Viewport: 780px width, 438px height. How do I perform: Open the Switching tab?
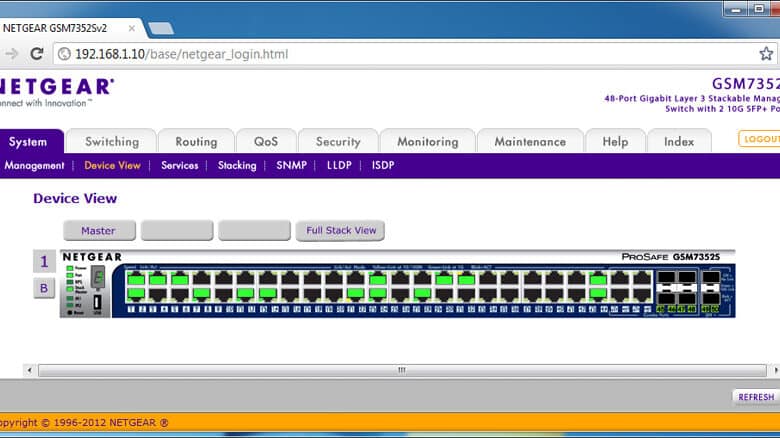(x=112, y=141)
